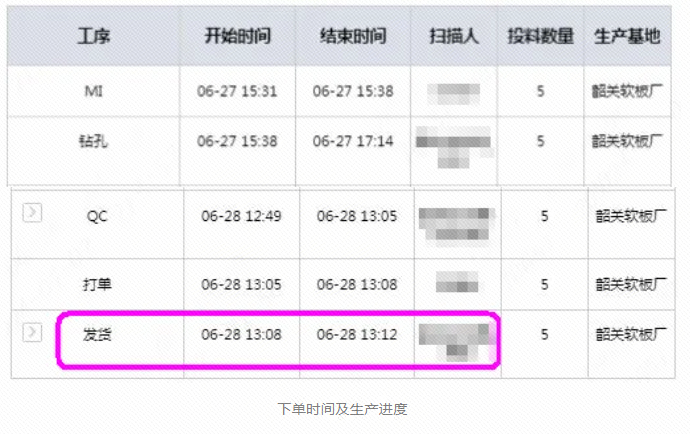
Task: Click 韶关软板厂 in the MI row
Action: [627, 91]
